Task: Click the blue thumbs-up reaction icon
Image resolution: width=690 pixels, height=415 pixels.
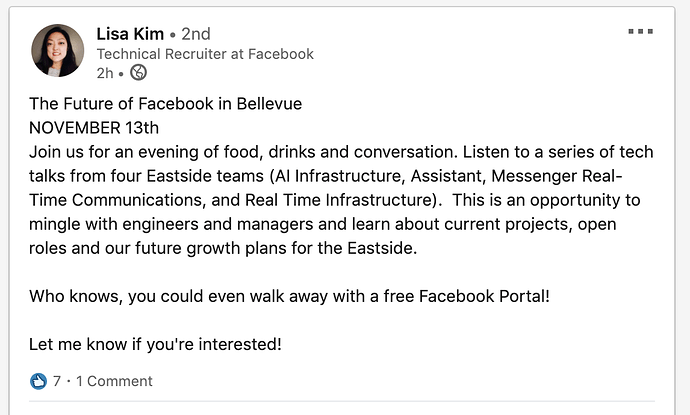Action: click(38, 381)
